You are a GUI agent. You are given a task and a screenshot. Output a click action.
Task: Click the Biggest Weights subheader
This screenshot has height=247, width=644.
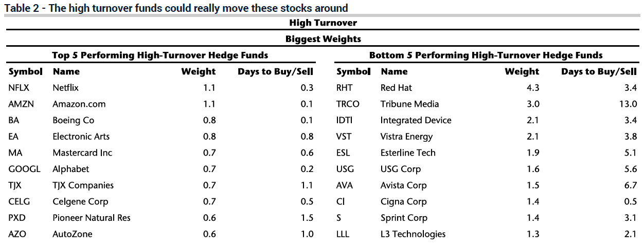(x=323, y=39)
